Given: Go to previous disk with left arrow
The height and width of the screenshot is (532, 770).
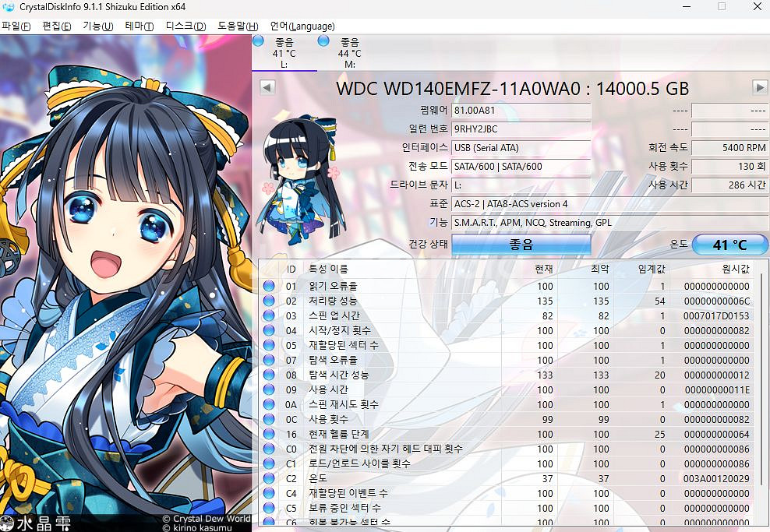Looking at the screenshot, I should (x=267, y=88).
